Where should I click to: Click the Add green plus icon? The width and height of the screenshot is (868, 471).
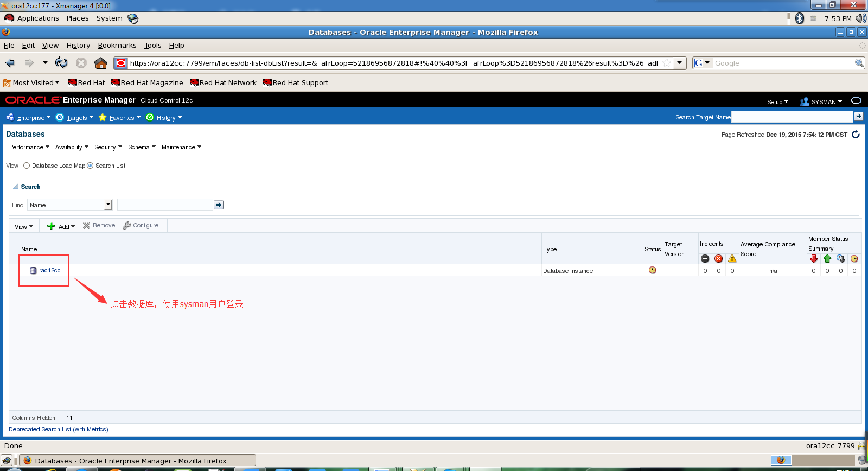[51, 226]
